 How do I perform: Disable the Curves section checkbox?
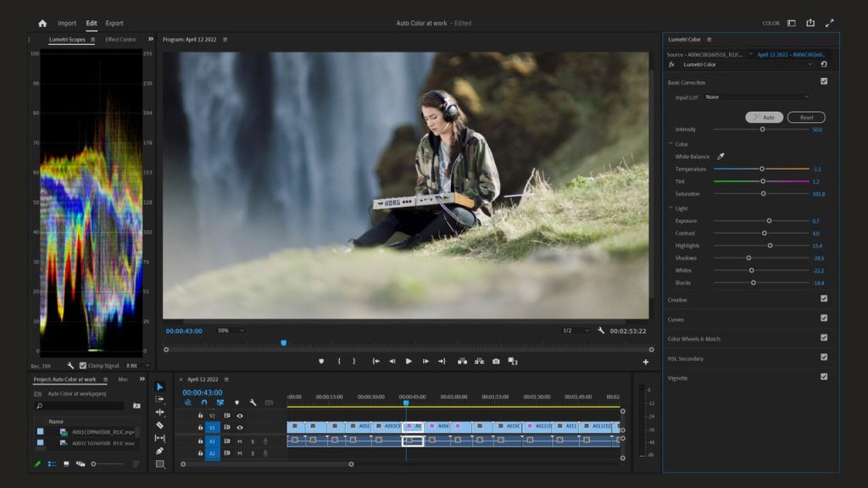pos(824,319)
